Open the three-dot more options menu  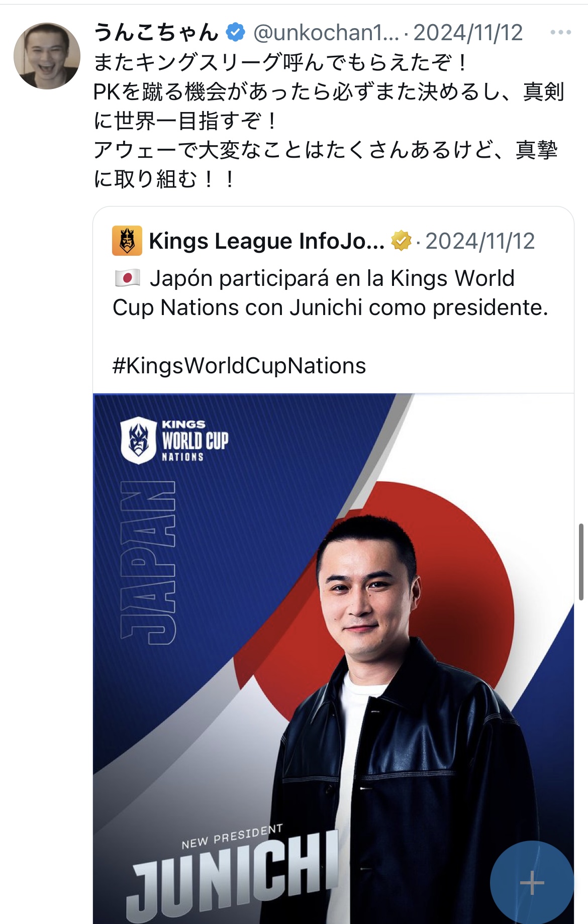(x=560, y=33)
